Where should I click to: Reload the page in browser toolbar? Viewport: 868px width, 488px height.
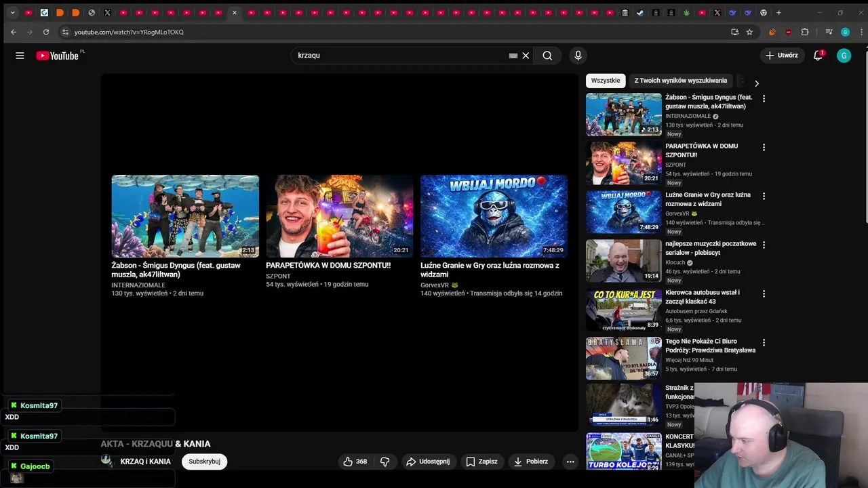click(45, 32)
